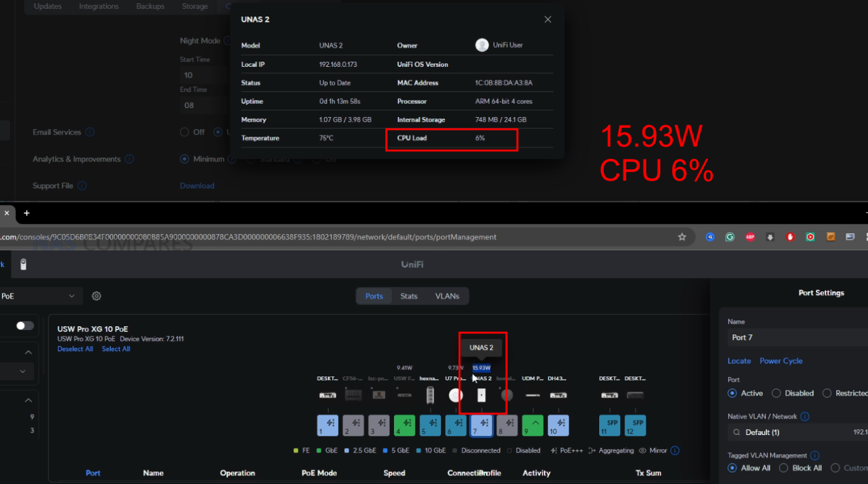Viewport: 868px width, 484px height.
Task: Open the device settings gear icon
Action: [97, 296]
